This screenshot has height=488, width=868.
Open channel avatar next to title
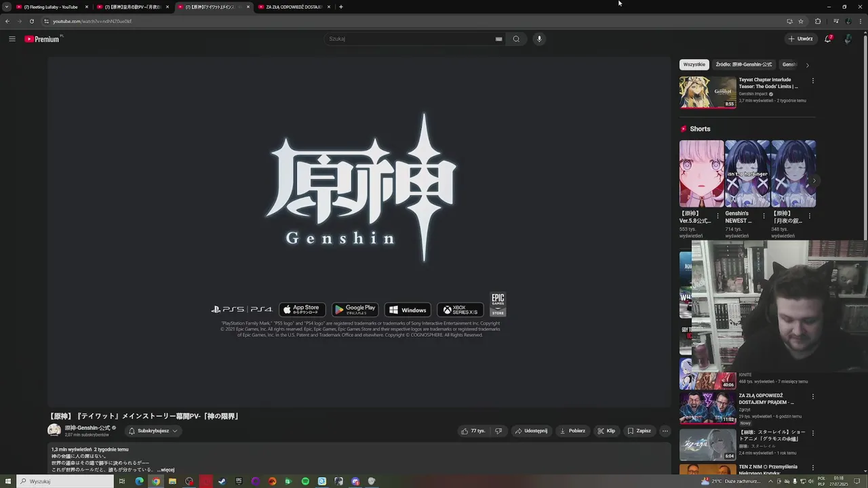pyautogui.click(x=54, y=430)
